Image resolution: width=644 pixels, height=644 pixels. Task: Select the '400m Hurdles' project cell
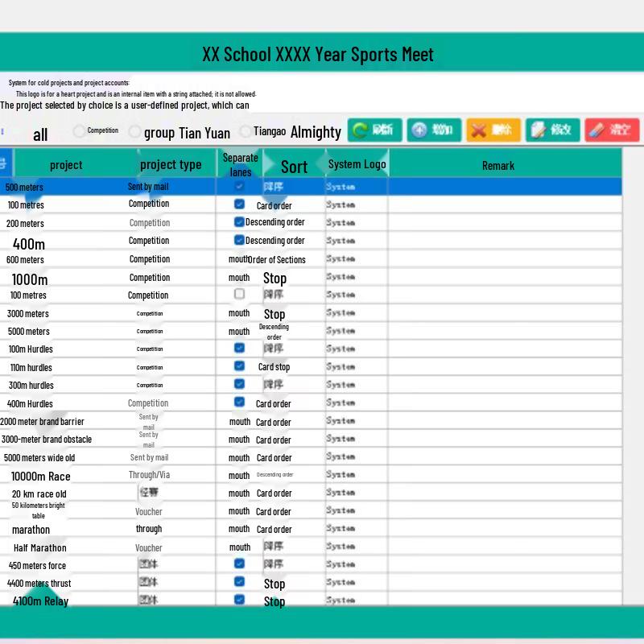[30, 404]
